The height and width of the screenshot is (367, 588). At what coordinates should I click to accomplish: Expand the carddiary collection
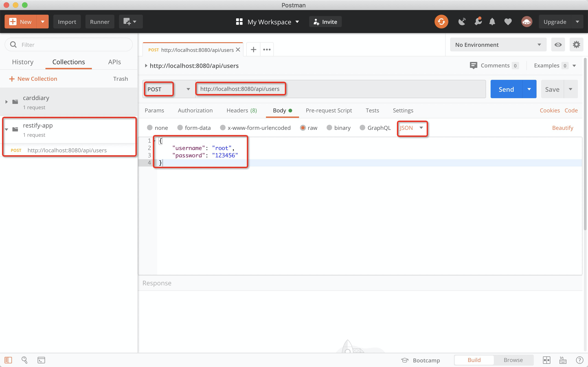click(6, 102)
